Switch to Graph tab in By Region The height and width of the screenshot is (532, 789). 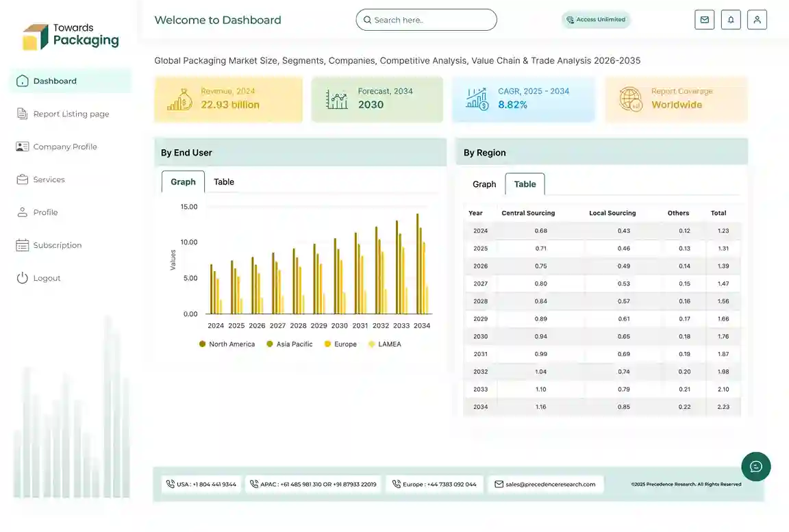tap(484, 184)
